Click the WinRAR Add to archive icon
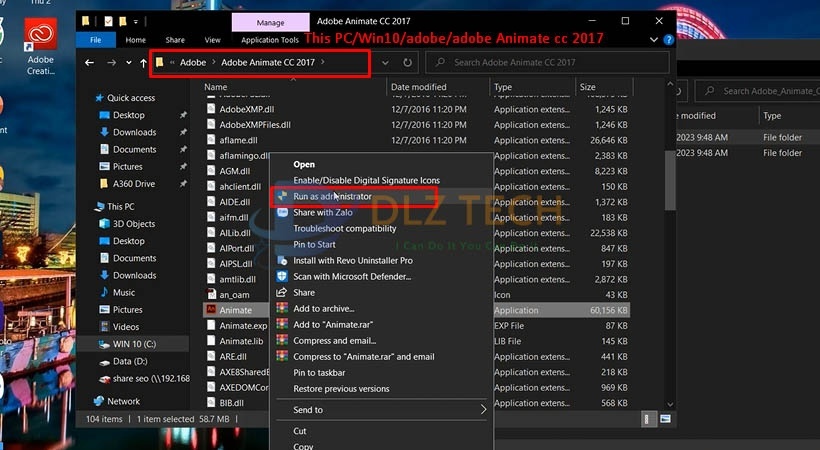This screenshot has height=450, width=820. click(x=283, y=309)
